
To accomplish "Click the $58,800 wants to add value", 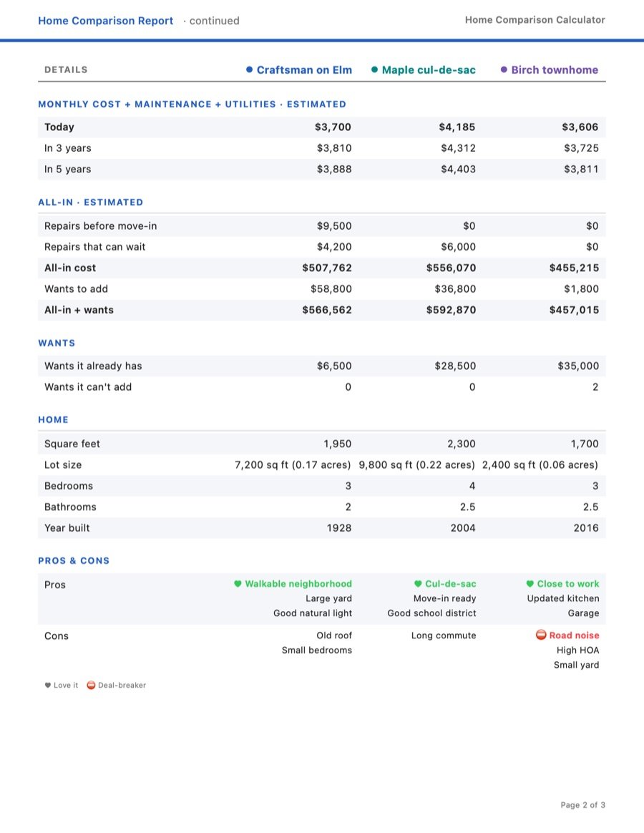I will [331, 289].
